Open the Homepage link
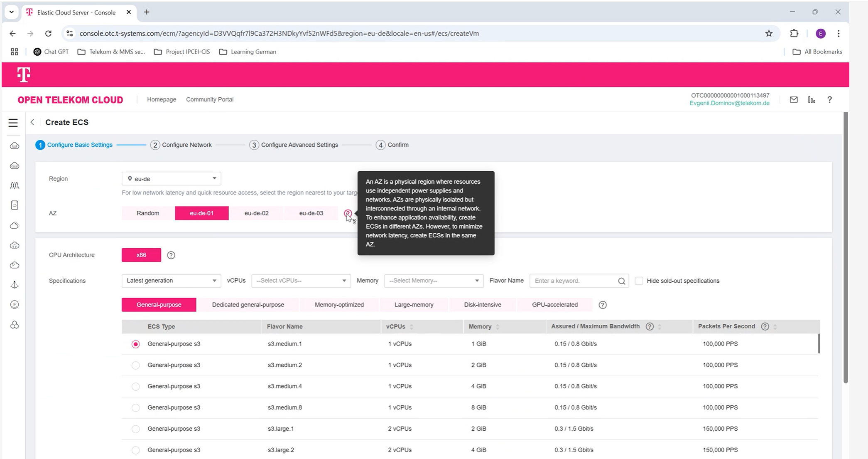Viewport: 868px width, 459px height. click(x=162, y=99)
